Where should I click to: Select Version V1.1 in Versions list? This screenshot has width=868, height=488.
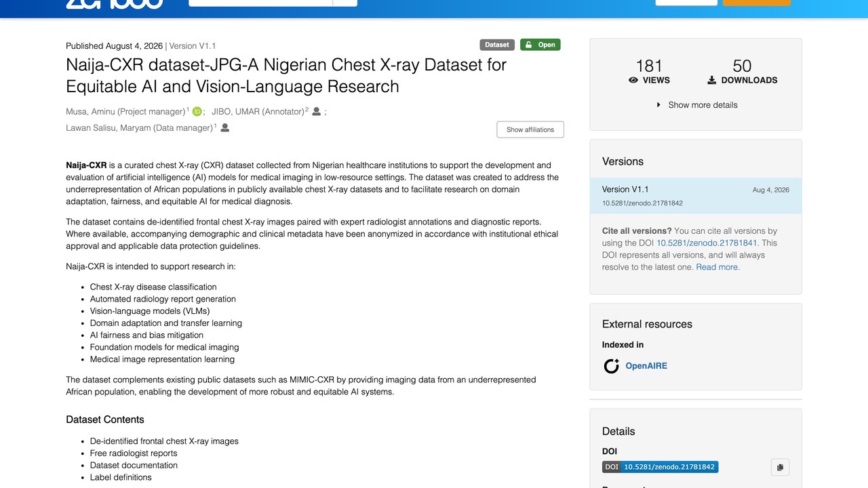point(696,196)
